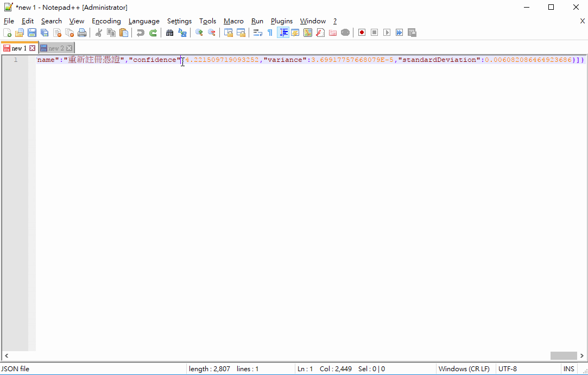Select the Replace tool

[x=182, y=32]
